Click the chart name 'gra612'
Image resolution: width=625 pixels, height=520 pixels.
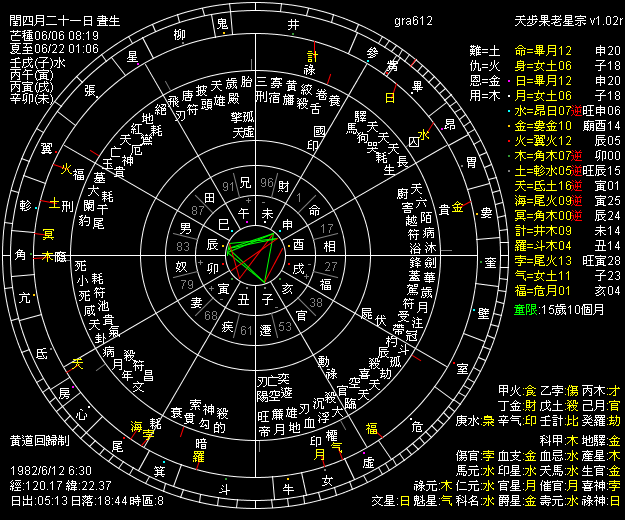coord(413,21)
